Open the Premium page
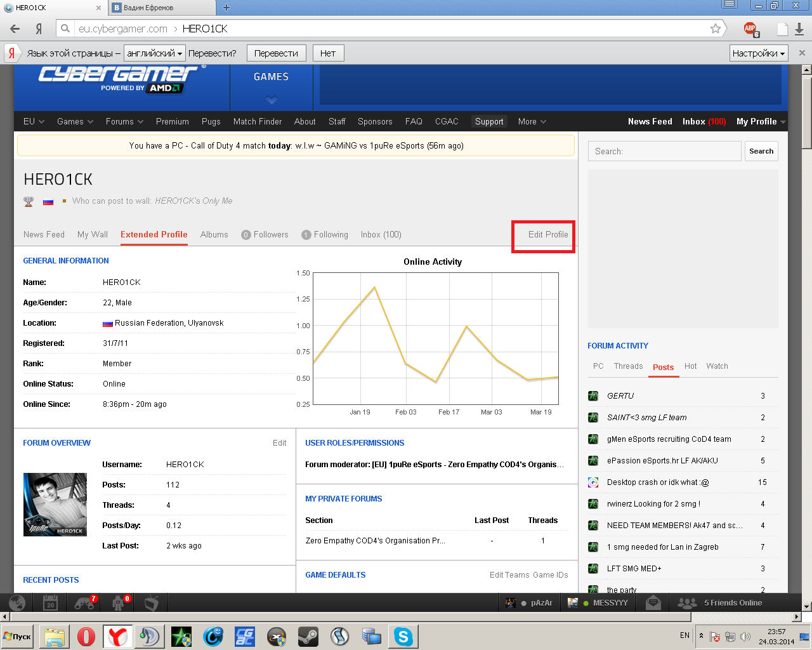The width and height of the screenshot is (812, 650). pos(173,122)
